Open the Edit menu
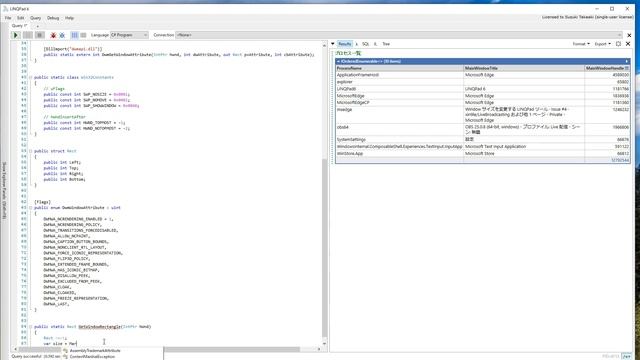Viewport: 640px width, 360px height. pyautogui.click(x=20, y=18)
